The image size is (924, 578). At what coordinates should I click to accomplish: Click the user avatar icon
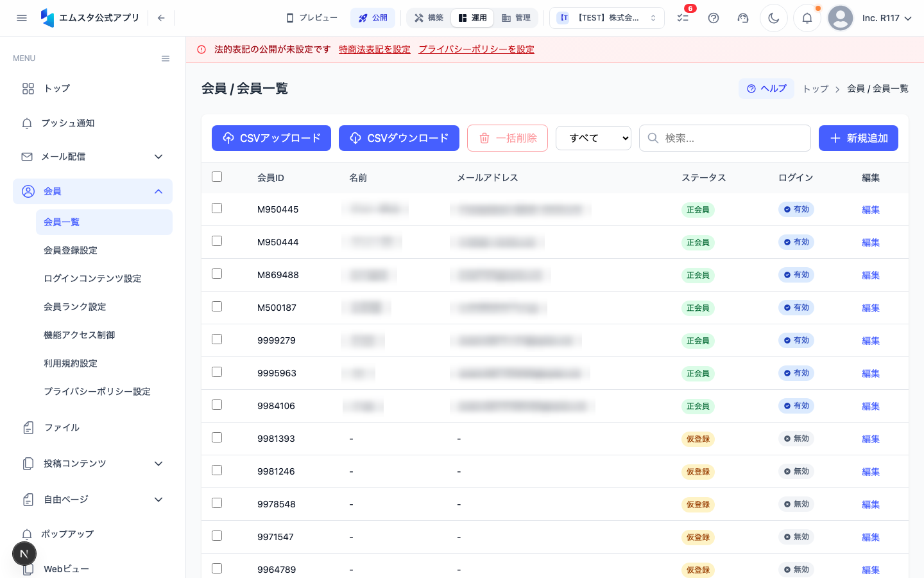tap(841, 18)
